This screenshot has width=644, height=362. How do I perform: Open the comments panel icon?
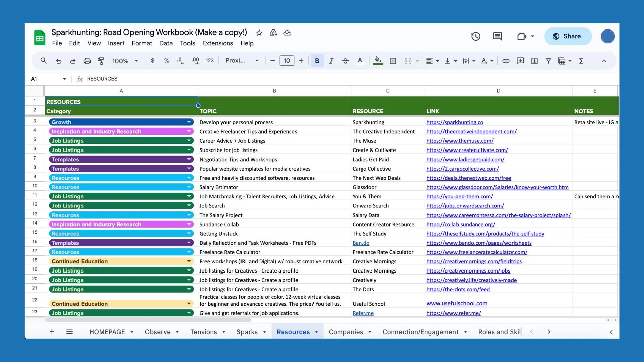497,36
